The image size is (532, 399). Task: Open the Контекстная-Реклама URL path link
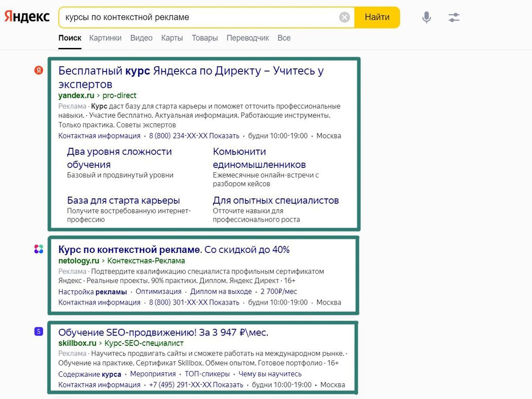click(x=146, y=261)
